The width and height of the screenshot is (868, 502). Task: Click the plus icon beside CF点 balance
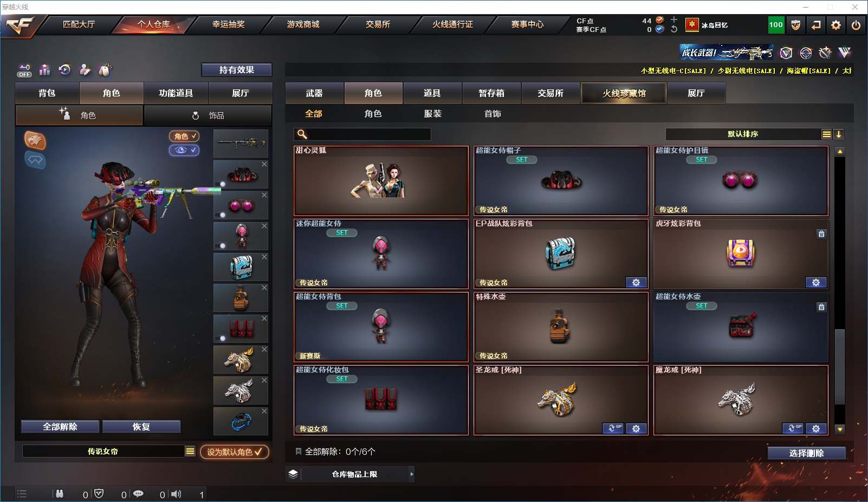[674, 20]
